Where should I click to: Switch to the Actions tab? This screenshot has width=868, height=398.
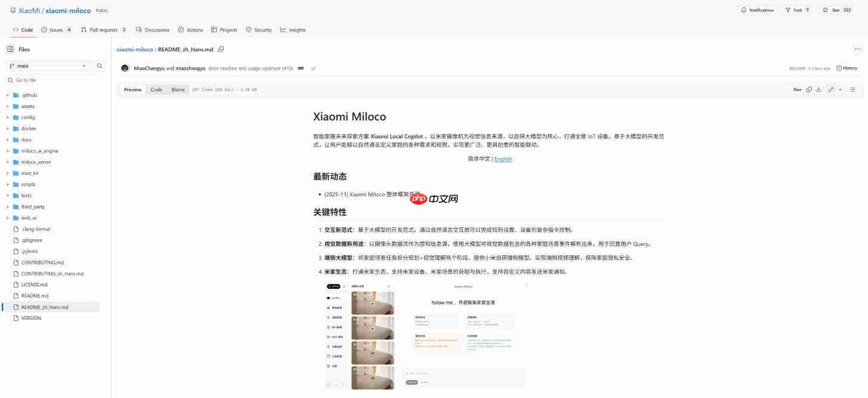tap(190, 29)
